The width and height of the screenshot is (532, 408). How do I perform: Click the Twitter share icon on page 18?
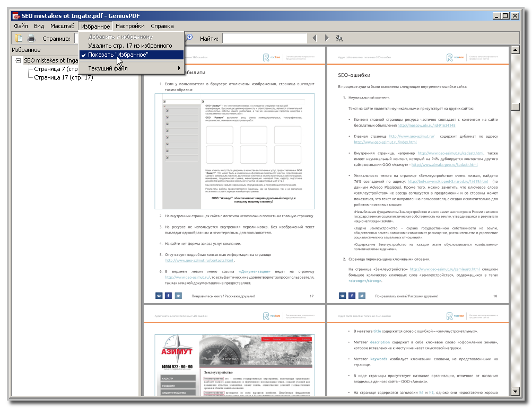click(x=362, y=296)
